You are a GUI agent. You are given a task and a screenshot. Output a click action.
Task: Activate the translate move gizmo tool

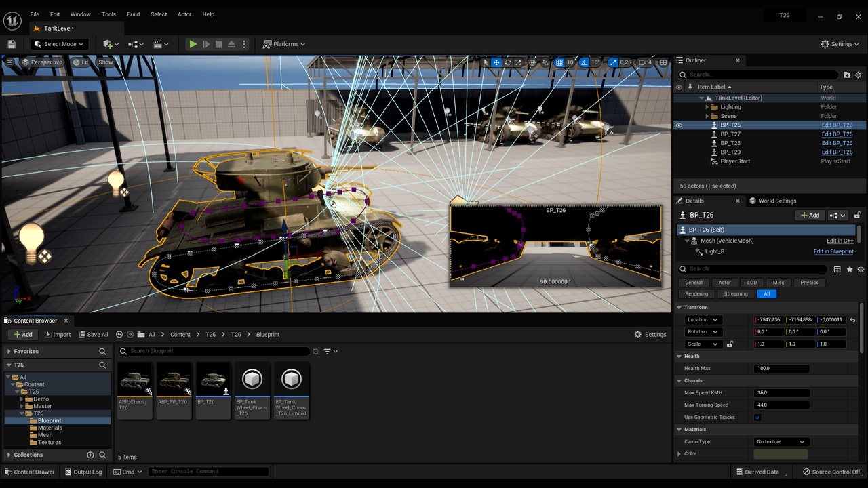[x=496, y=62]
